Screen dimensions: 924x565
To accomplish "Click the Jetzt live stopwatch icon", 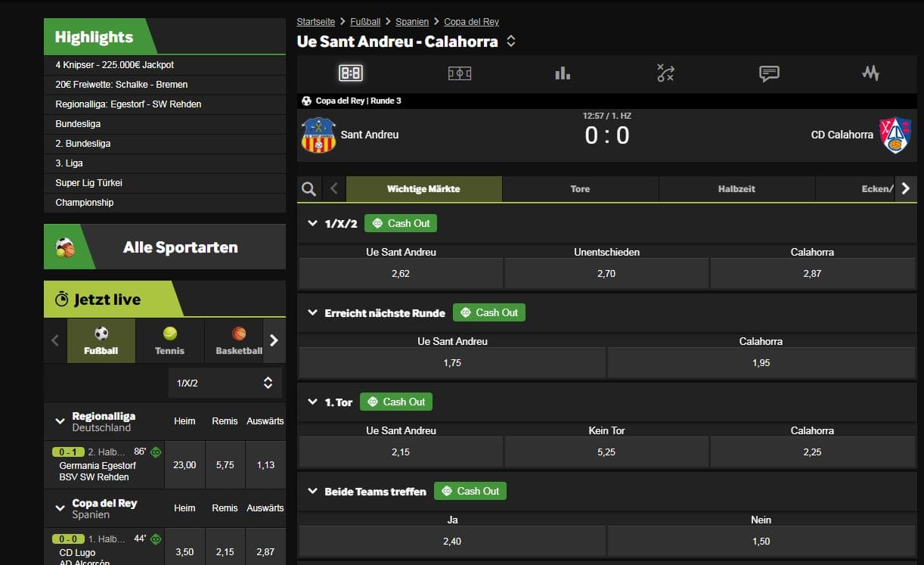I will pyautogui.click(x=62, y=300).
